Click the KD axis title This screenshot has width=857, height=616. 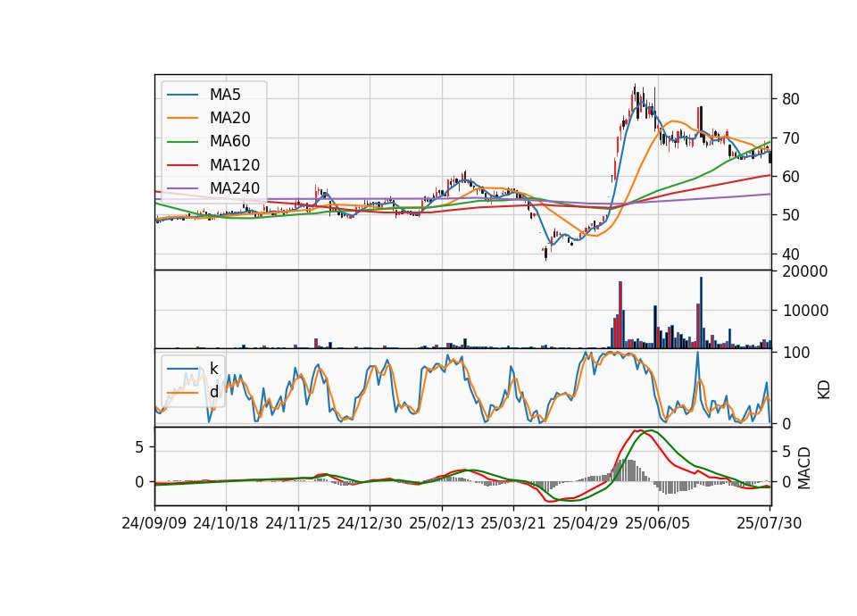(x=824, y=389)
